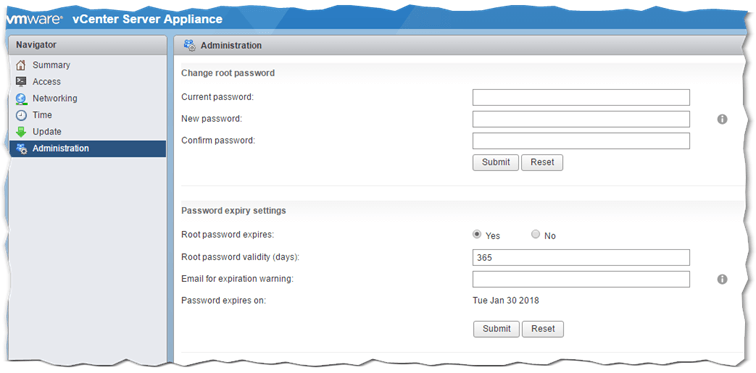The height and width of the screenshot is (373, 756).
Task: Focus the Confirm password field
Action: (x=581, y=141)
